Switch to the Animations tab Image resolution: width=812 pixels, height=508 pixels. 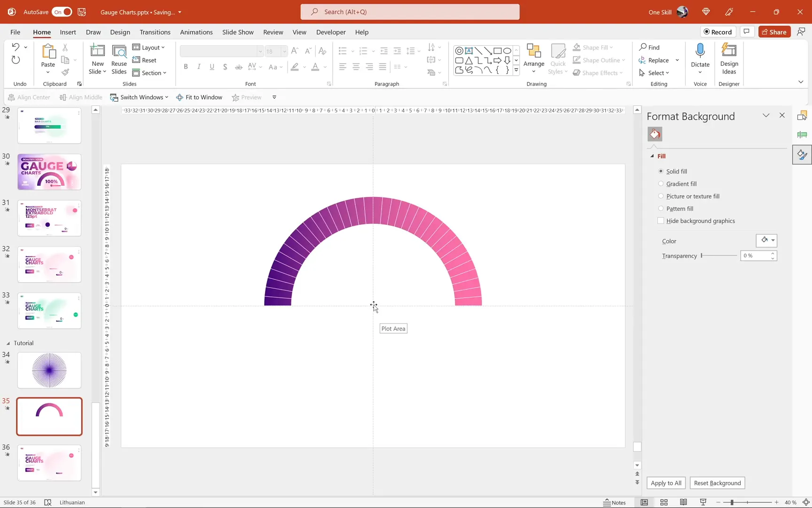click(x=196, y=32)
